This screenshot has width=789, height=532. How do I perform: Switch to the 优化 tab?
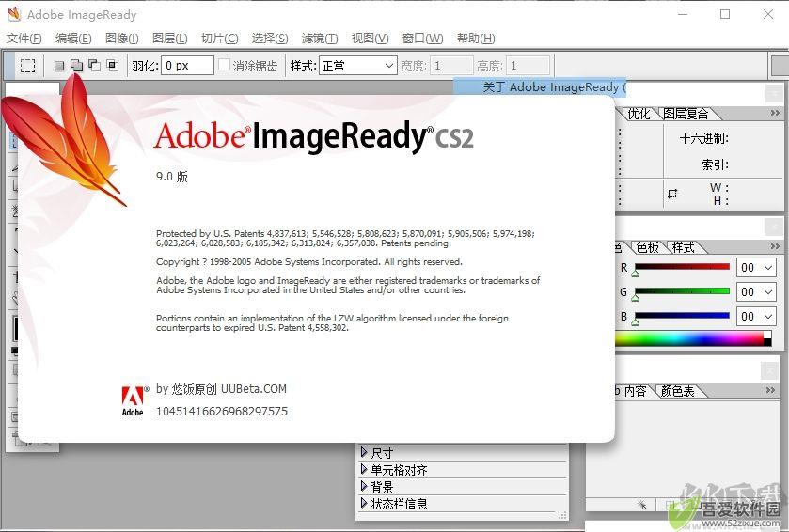pos(639,114)
